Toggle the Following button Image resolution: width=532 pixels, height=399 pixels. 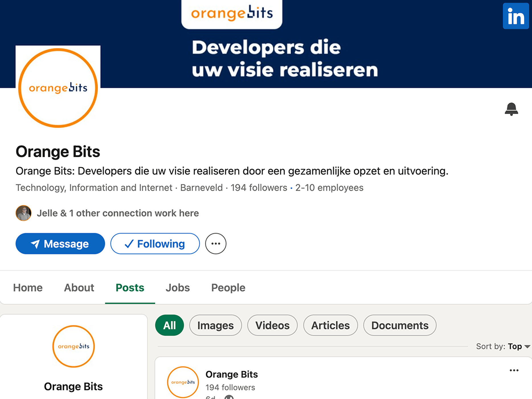pos(155,244)
